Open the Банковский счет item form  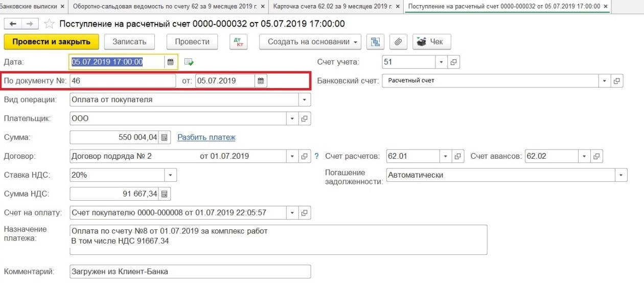[617, 81]
